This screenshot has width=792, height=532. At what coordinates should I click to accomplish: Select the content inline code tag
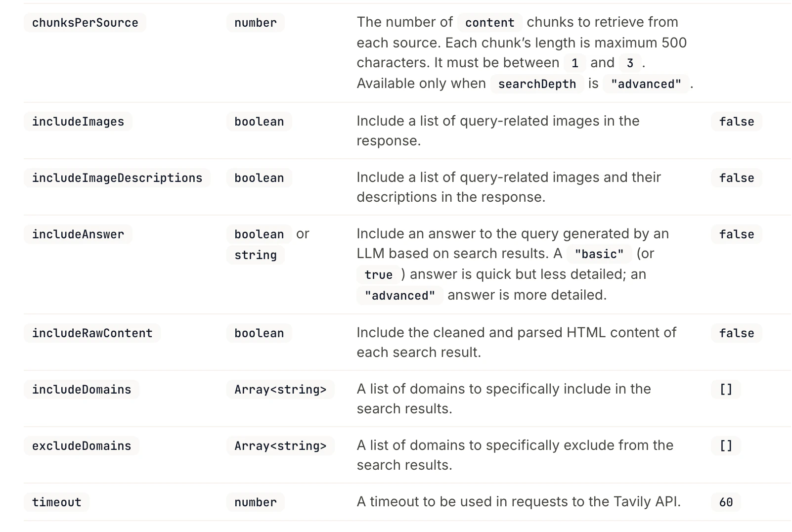(489, 23)
